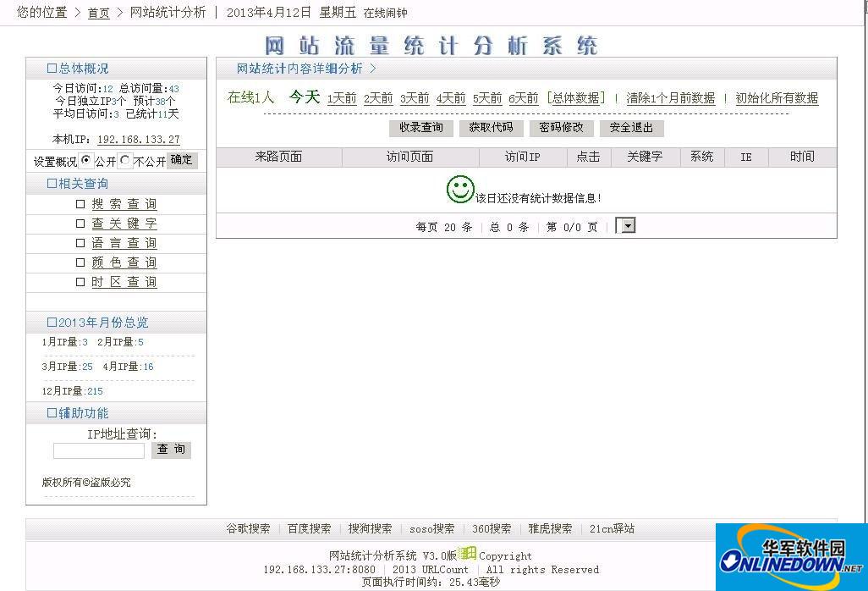Open the 百度搜索 footer link

click(308, 527)
